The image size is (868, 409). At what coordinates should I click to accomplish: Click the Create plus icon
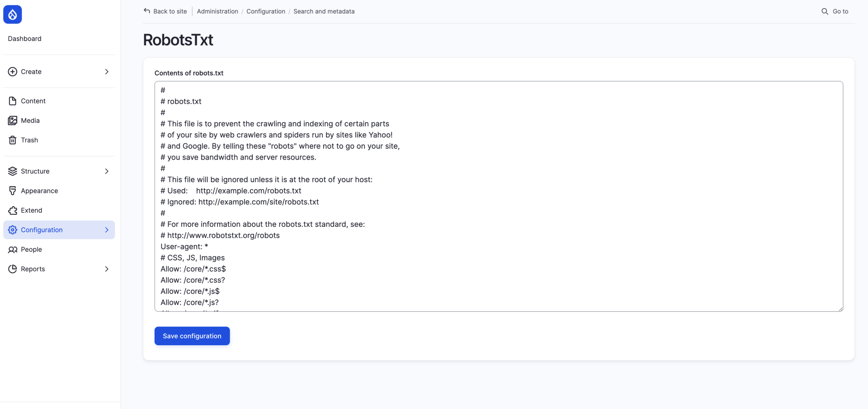coord(13,72)
